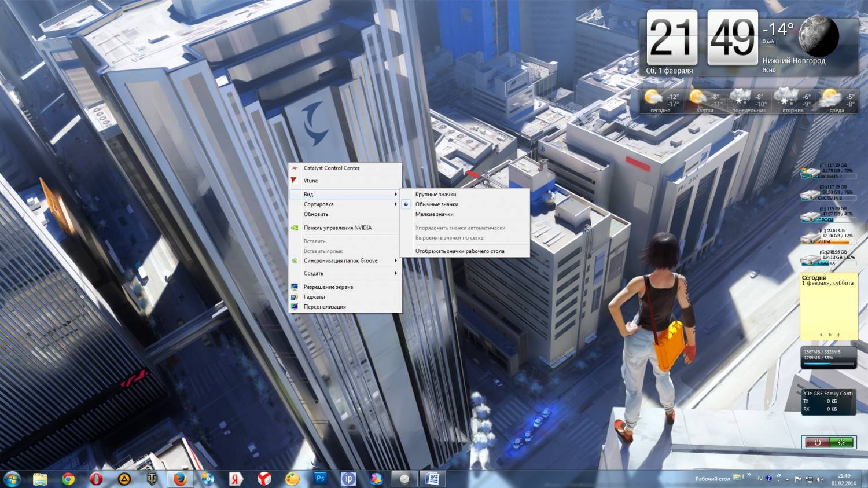Choose Обновить to refresh the desktop
The image size is (868, 488).
point(345,214)
